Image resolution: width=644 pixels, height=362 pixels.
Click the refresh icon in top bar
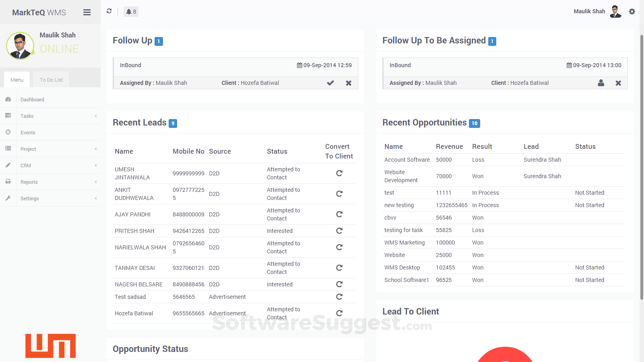(109, 11)
